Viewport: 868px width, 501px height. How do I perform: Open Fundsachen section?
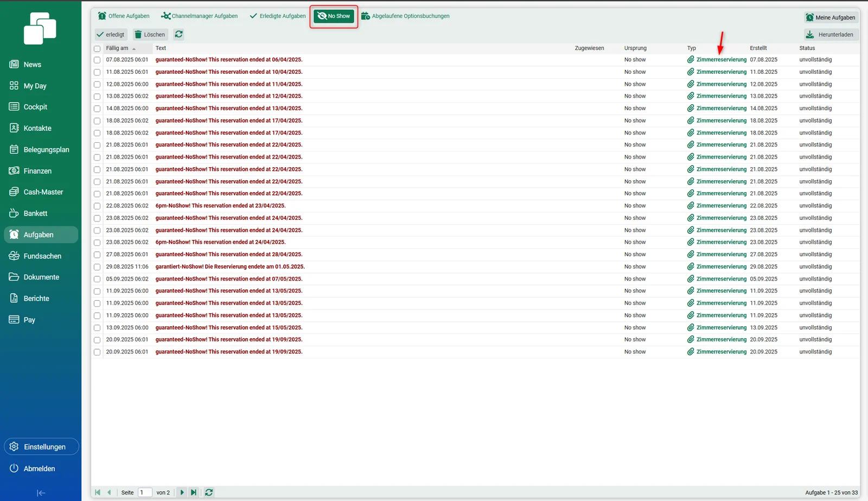click(x=41, y=256)
